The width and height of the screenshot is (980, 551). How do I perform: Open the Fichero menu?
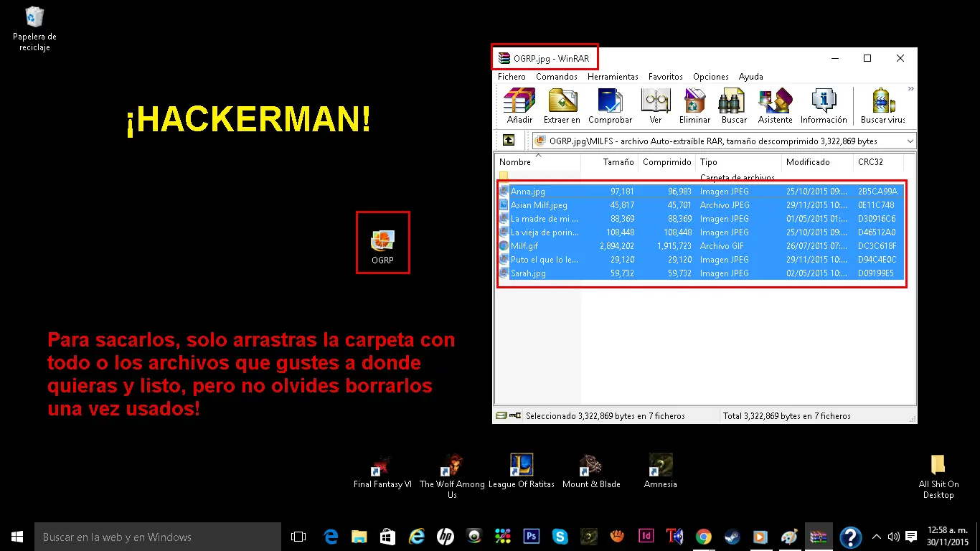(512, 77)
